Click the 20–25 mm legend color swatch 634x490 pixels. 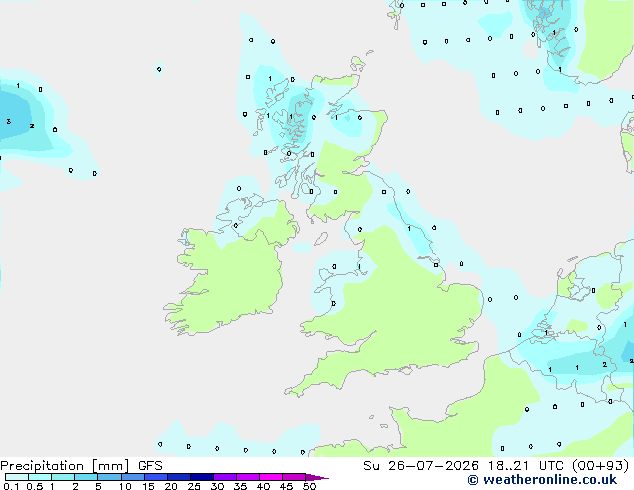(179, 477)
